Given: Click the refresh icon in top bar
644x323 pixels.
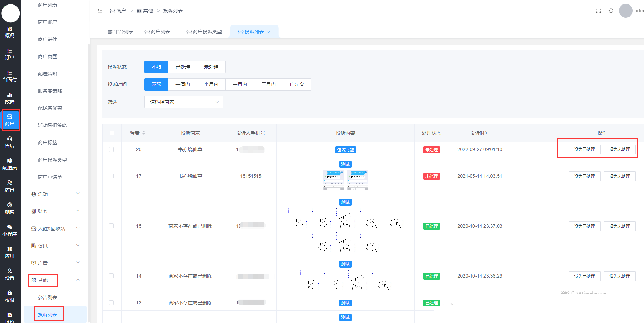Looking at the screenshot, I should (611, 11).
